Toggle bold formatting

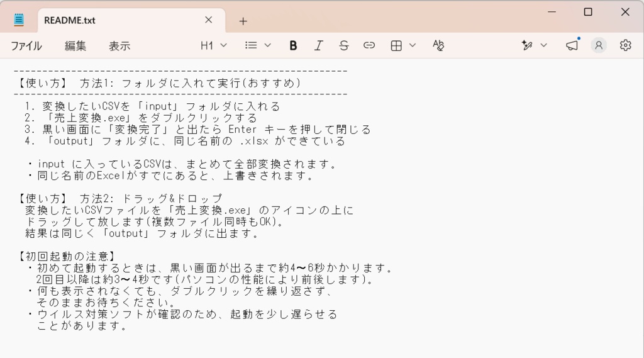pos(293,45)
